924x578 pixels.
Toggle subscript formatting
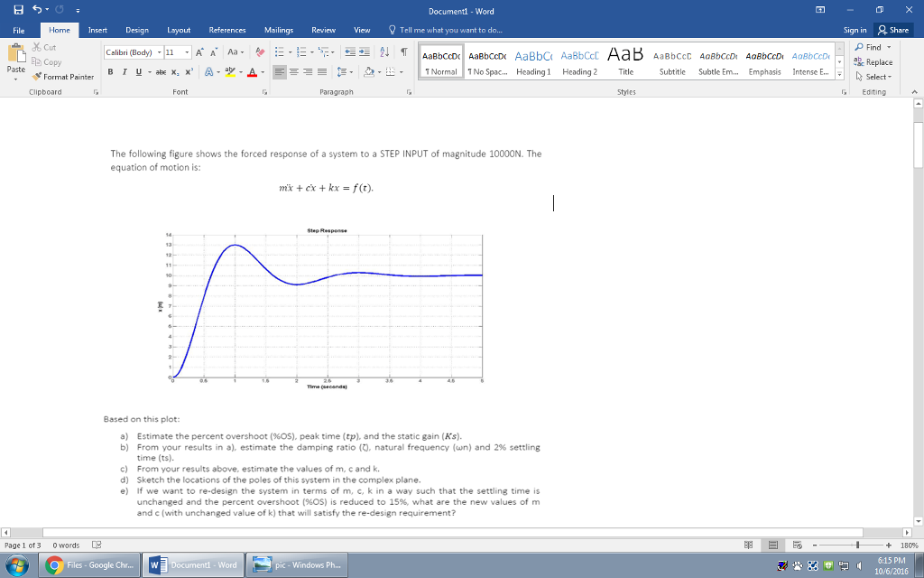click(x=175, y=72)
